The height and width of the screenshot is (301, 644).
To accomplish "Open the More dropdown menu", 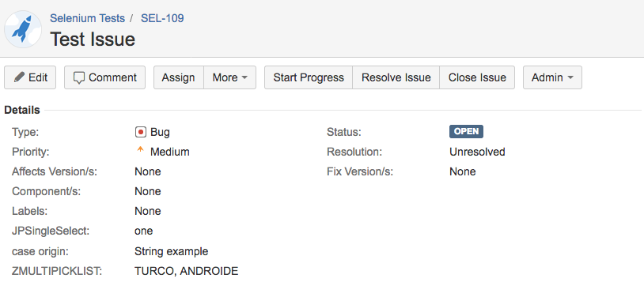I will pos(230,77).
